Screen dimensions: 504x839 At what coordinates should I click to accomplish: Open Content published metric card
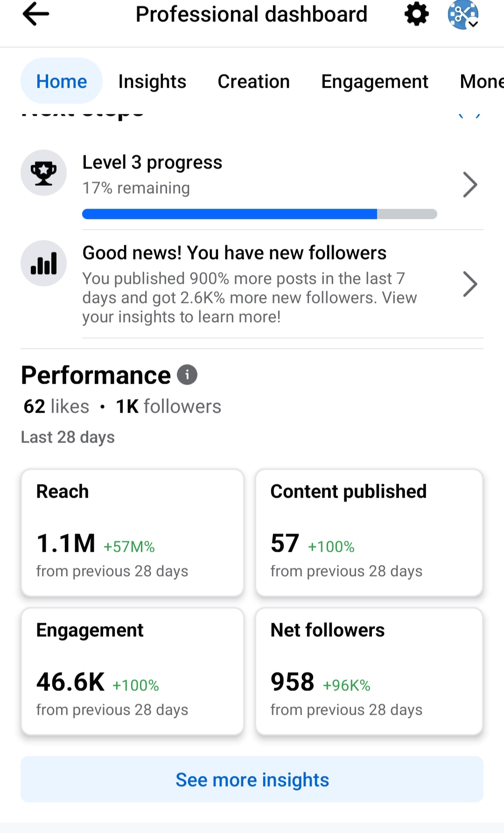click(x=369, y=533)
